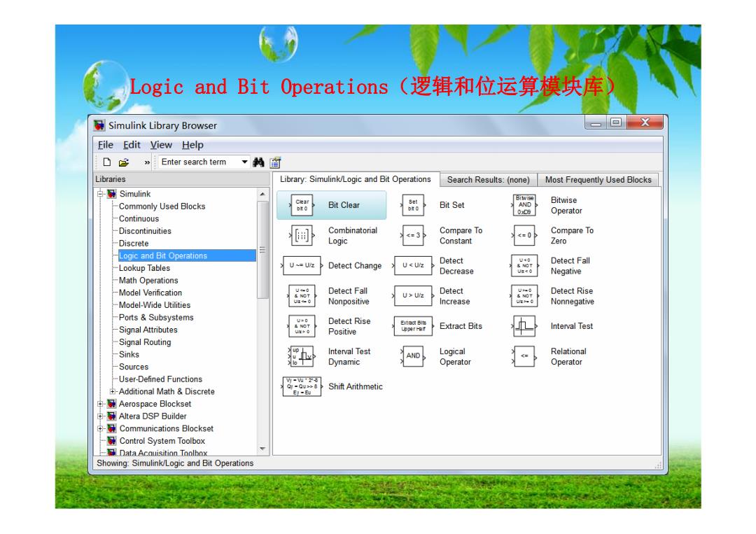The height and width of the screenshot is (534, 756).
Task: Create a new model with the blank page icon
Action: [x=107, y=162]
